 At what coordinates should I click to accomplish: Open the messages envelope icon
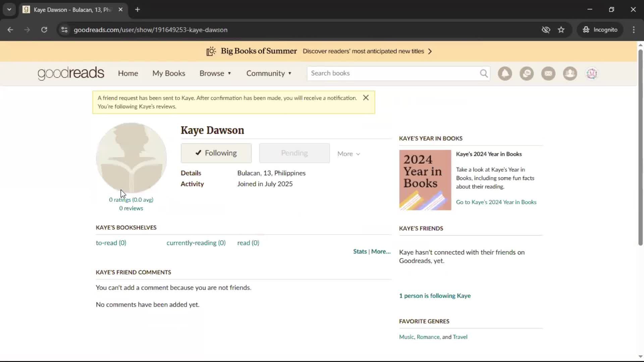click(x=548, y=73)
